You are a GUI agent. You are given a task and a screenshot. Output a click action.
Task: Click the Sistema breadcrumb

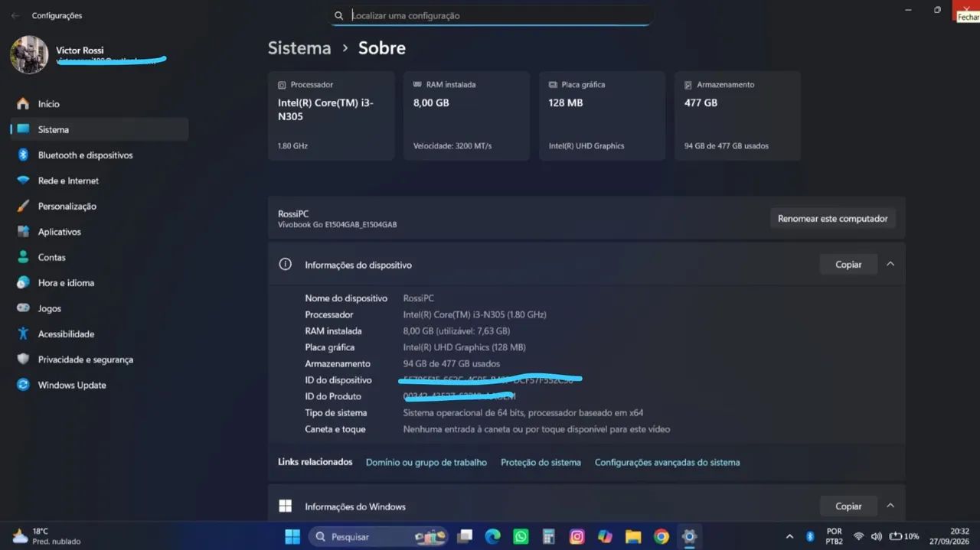tap(299, 47)
